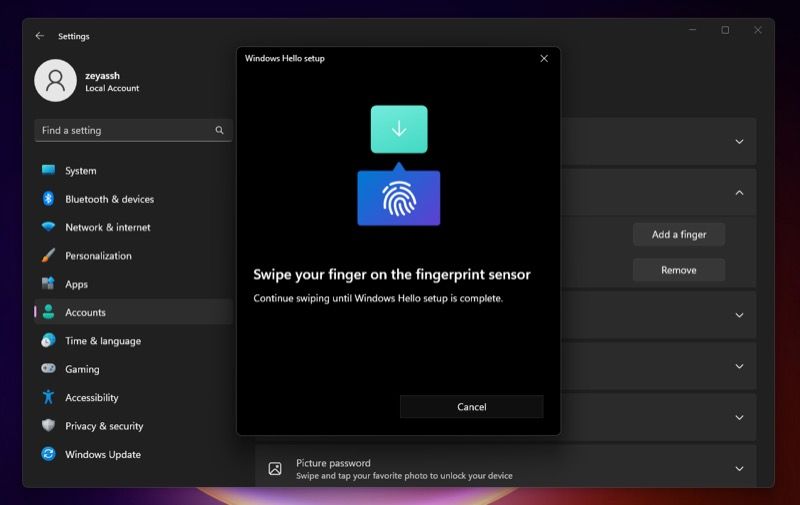Click the Bluetooth icon in sidebar
Image resolution: width=800 pixels, height=505 pixels.
coord(48,199)
